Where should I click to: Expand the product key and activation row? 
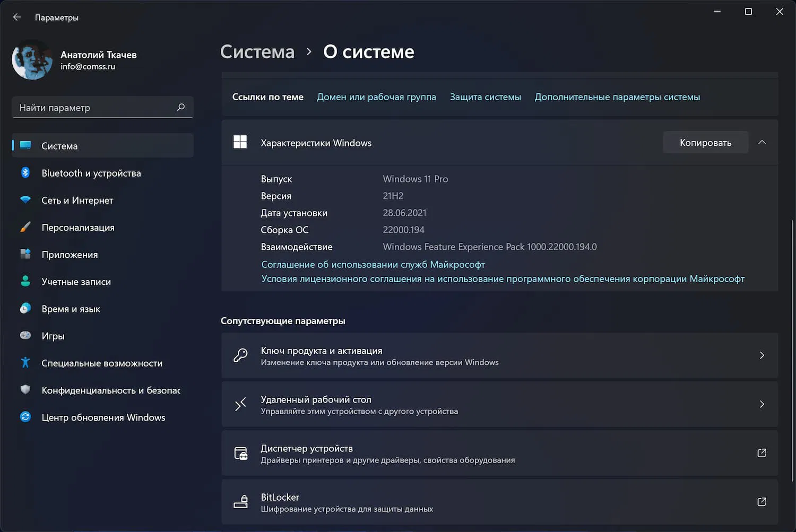pos(499,355)
